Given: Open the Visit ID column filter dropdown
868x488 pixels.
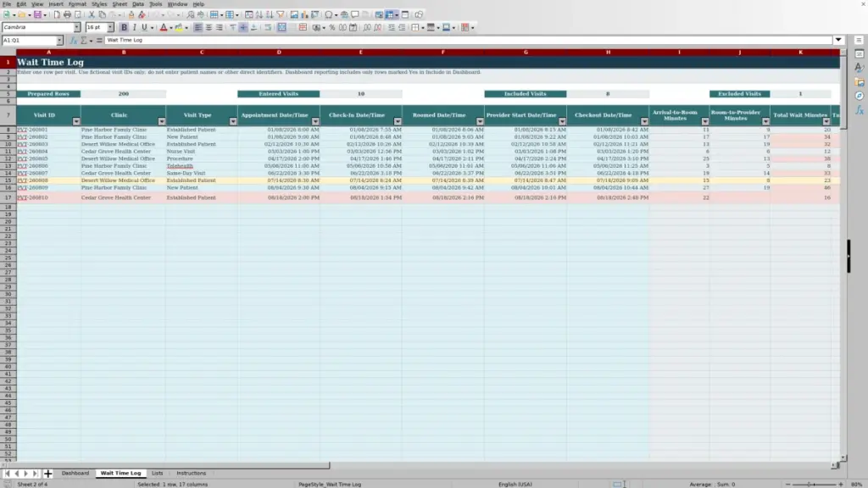Looking at the screenshot, I should pyautogui.click(x=76, y=121).
